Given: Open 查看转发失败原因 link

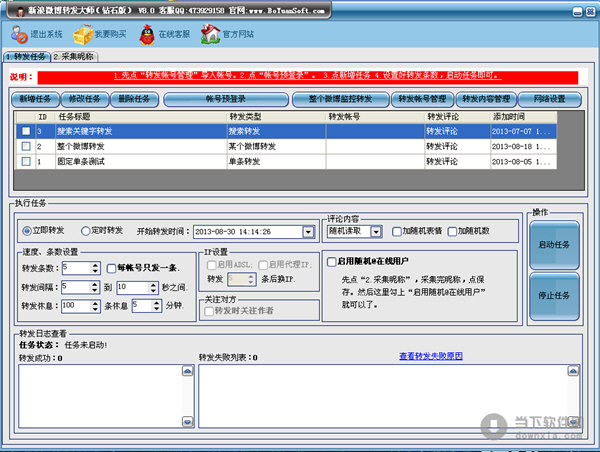Looking at the screenshot, I should pos(431,356).
